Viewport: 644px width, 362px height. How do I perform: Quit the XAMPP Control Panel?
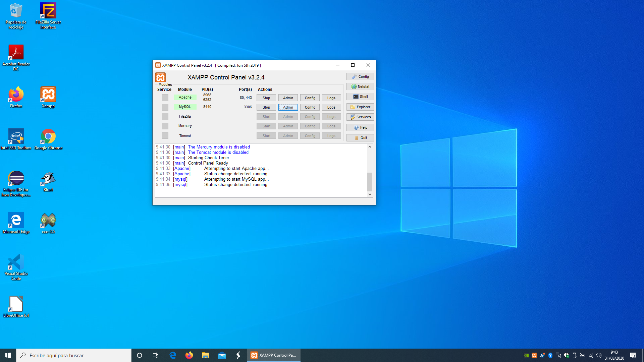coord(360,138)
